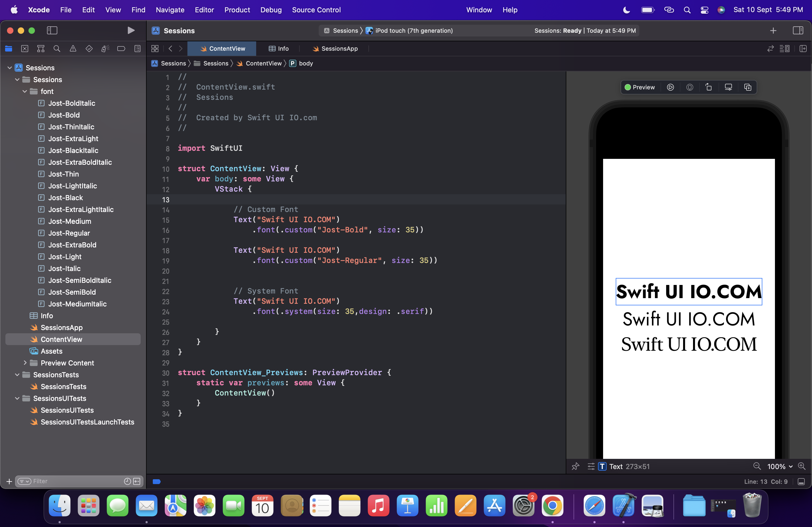This screenshot has width=812, height=527.
Task: Toggle the navigator sidebar visibility
Action: (52, 30)
